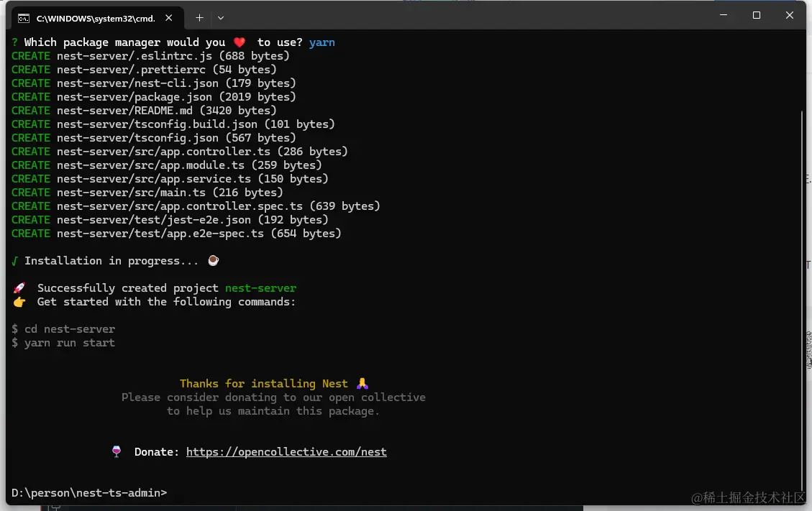Image resolution: width=812 pixels, height=511 pixels.
Task: Maximize the terminal window
Action: [x=756, y=15]
